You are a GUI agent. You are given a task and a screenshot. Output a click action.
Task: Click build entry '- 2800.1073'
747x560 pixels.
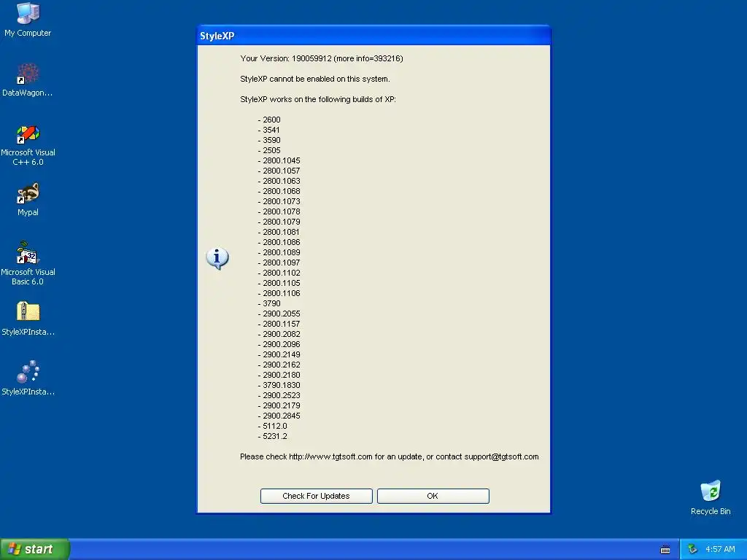(x=279, y=201)
